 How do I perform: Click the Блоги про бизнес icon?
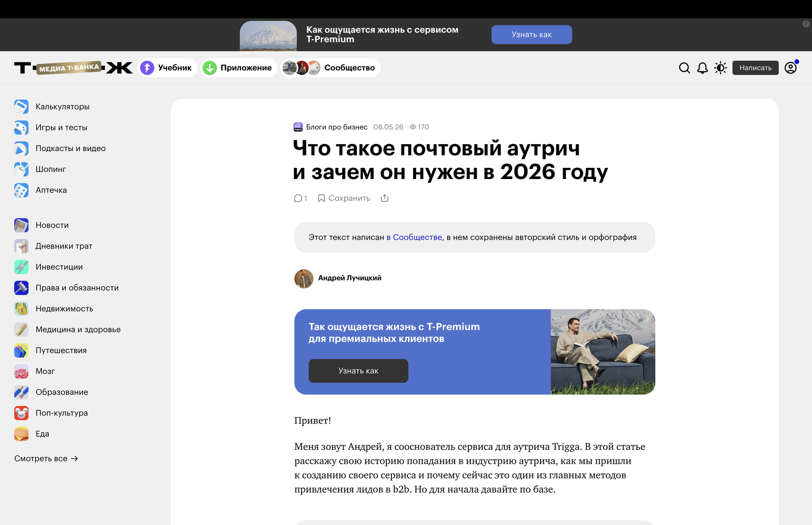pyautogui.click(x=298, y=127)
